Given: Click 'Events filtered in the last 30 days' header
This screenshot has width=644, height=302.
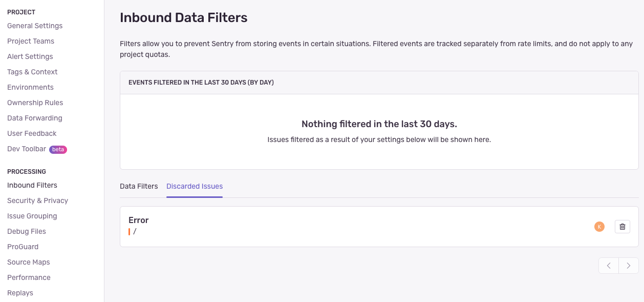Looking at the screenshot, I should [201, 83].
